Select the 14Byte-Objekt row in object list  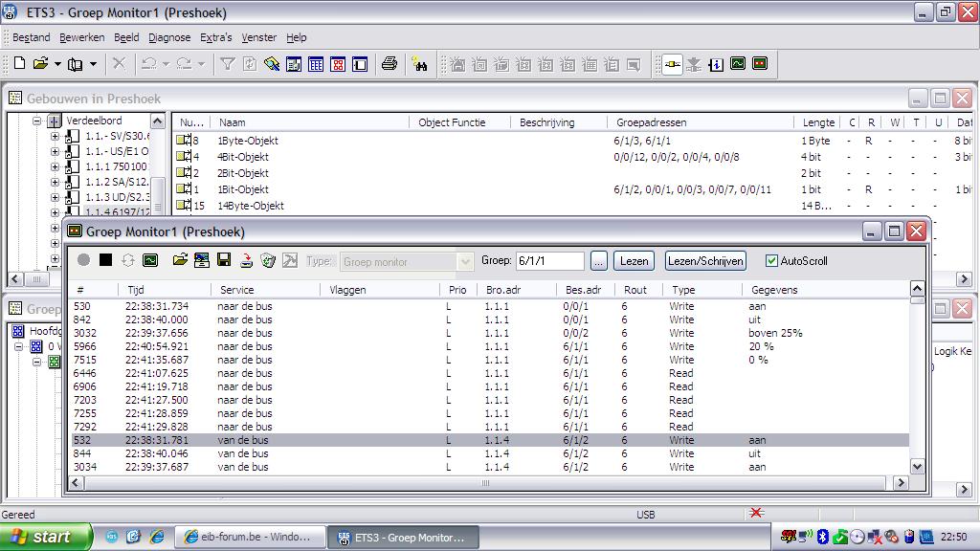251,206
